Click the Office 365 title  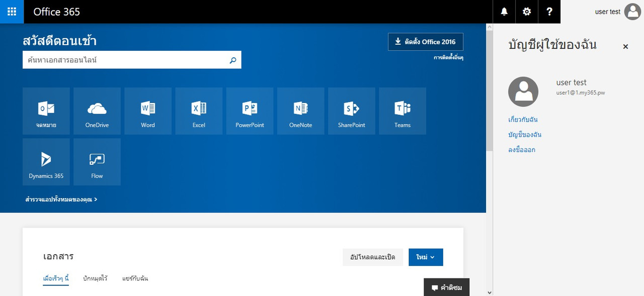57,12
